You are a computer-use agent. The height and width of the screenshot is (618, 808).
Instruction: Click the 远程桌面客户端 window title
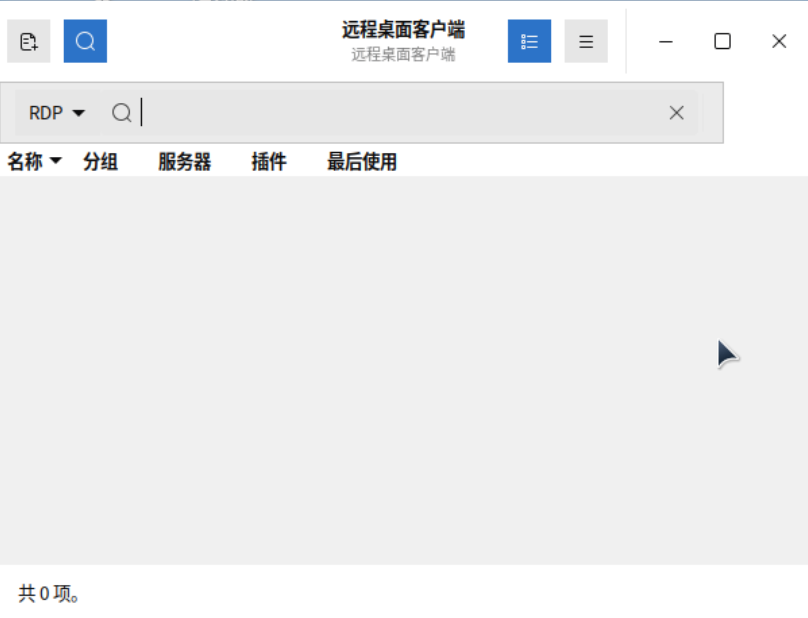click(x=403, y=30)
